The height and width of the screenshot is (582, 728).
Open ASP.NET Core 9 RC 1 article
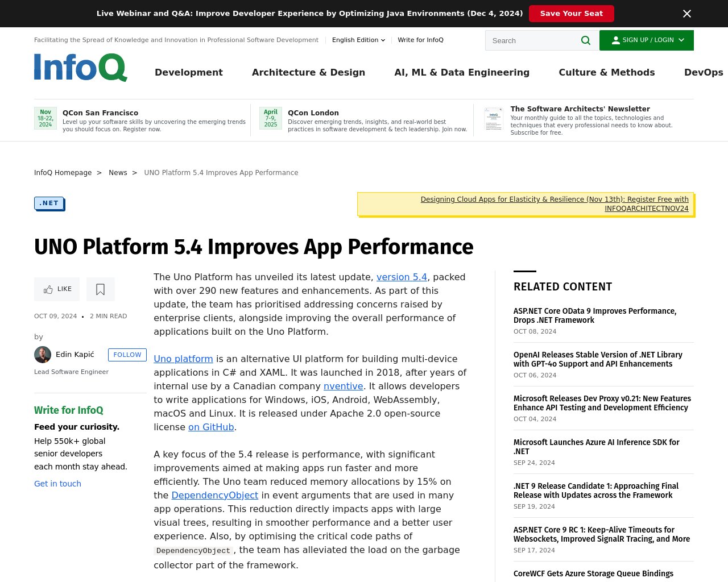[x=602, y=534]
